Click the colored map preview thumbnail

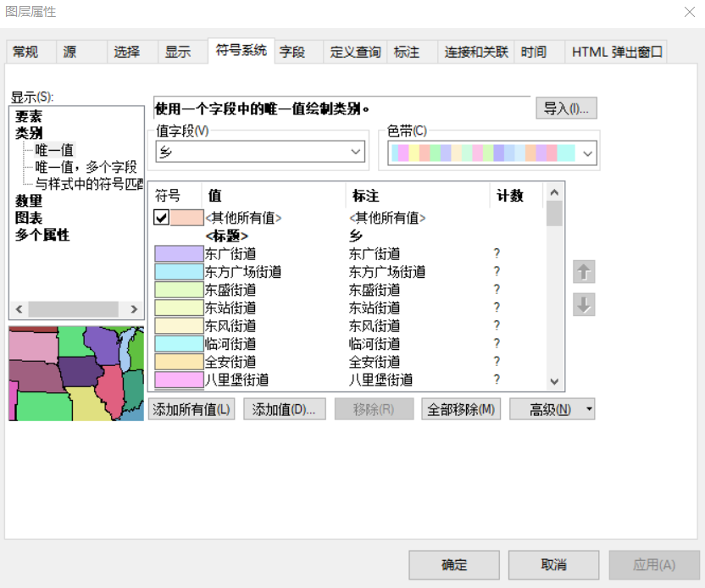[x=76, y=374]
